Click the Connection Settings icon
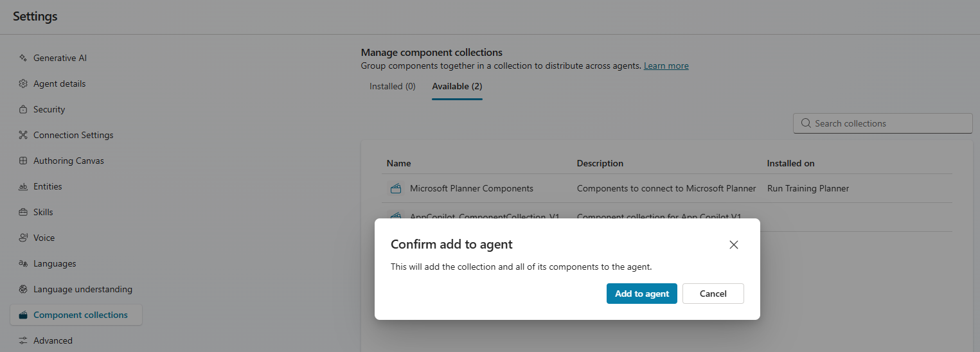Image resolution: width=980 pixels, height=352 pixels. click(x=23, y=135)
